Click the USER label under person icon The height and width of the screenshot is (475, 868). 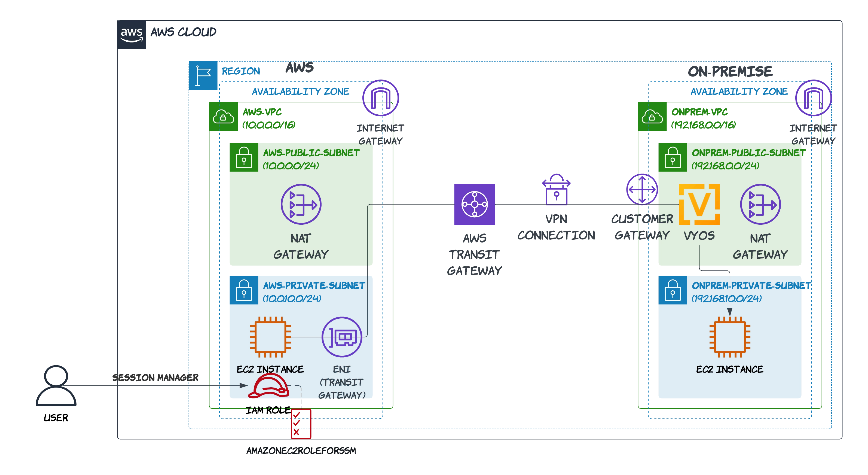click(x=56, y=418)
